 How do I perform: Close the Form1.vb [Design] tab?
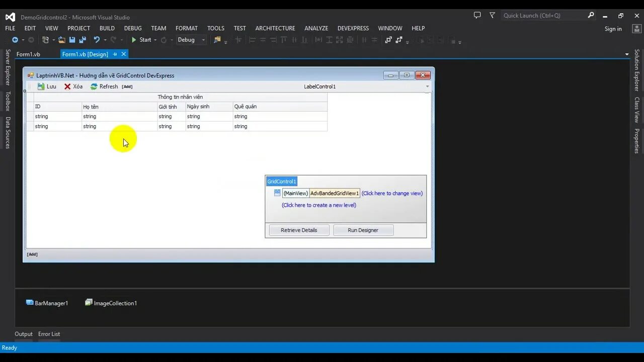[x=124, y=54]
